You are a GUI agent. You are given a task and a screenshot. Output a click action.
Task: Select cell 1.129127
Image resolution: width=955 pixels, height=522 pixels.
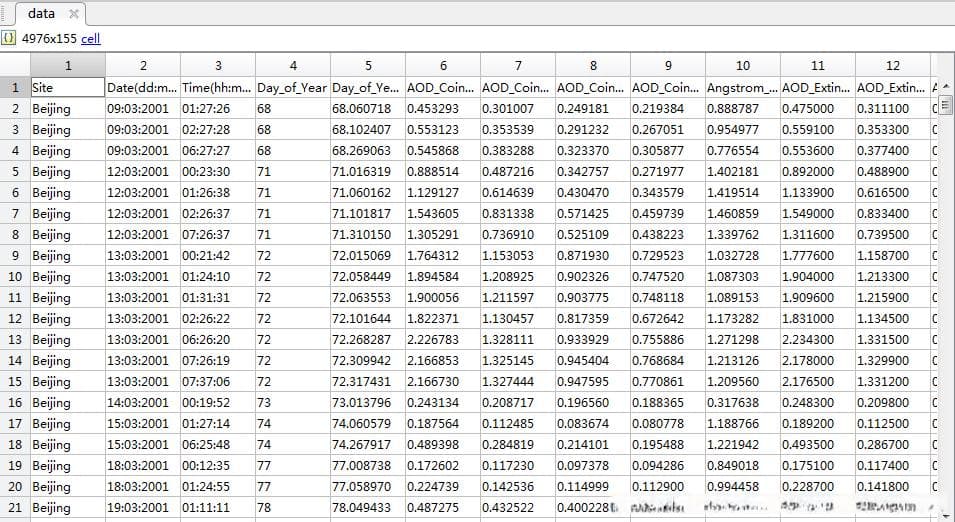point(443,192)
